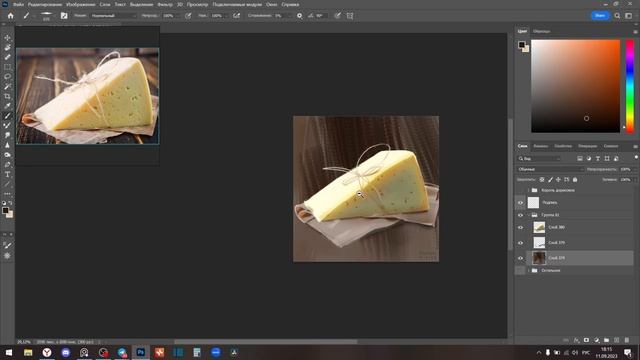
Task: Add a layer mask from the panel bottom
Action: [x=587, y=340]
